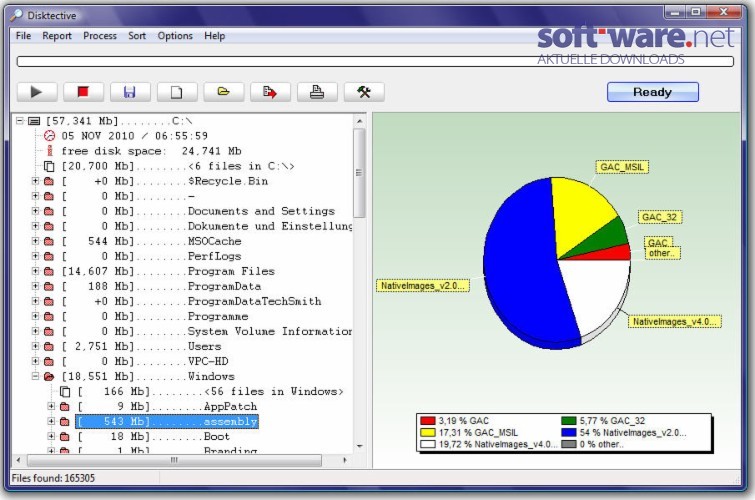The image size is (755, 500).
Task: Expand the Program Files folder node
Action: coord(35,271)
